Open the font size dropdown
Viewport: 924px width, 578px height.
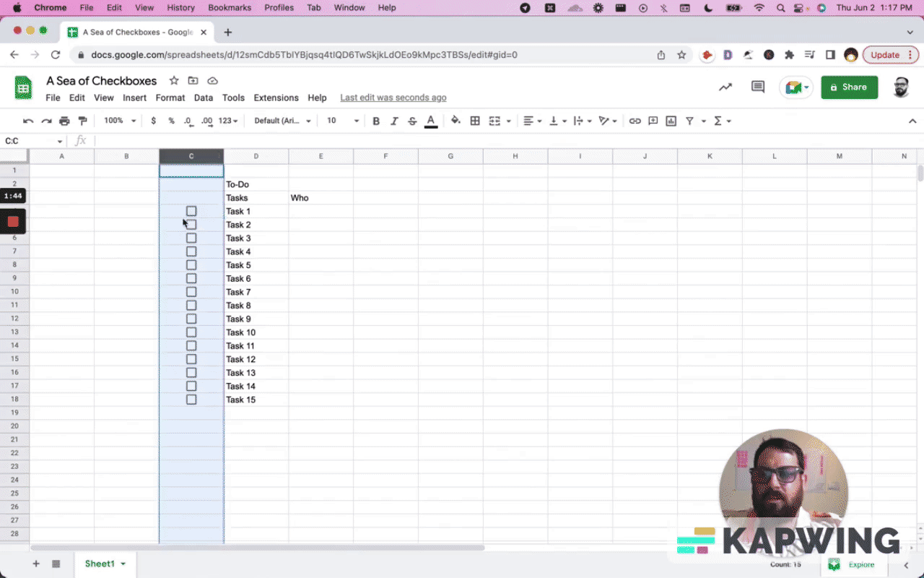(343, 121)
